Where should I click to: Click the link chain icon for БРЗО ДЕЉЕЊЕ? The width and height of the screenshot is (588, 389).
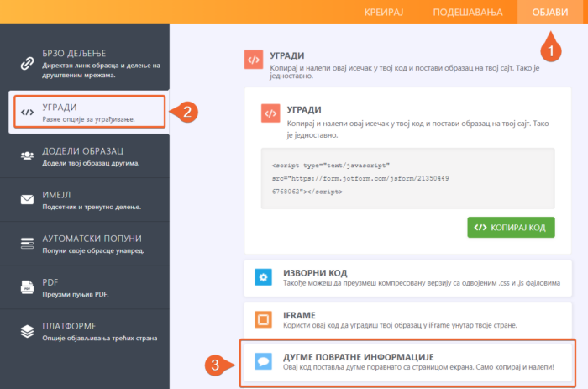(x=27, y=63)
